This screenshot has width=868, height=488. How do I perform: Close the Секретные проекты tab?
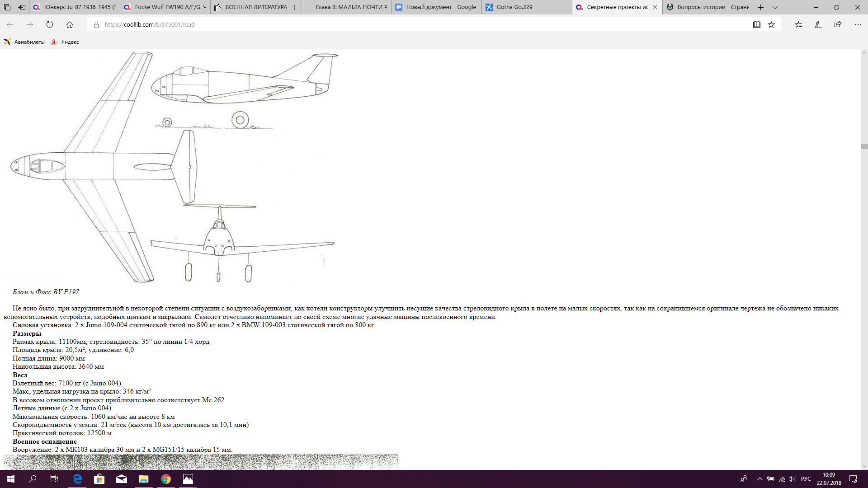655,7
